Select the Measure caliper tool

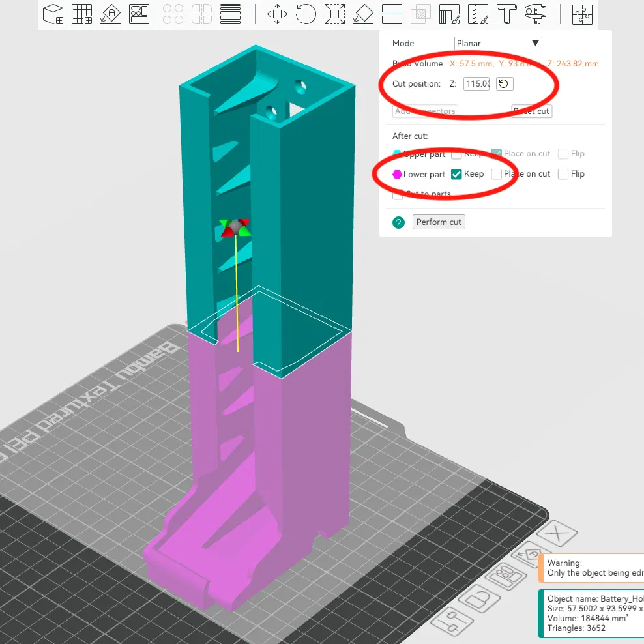(x=536, y=14)
